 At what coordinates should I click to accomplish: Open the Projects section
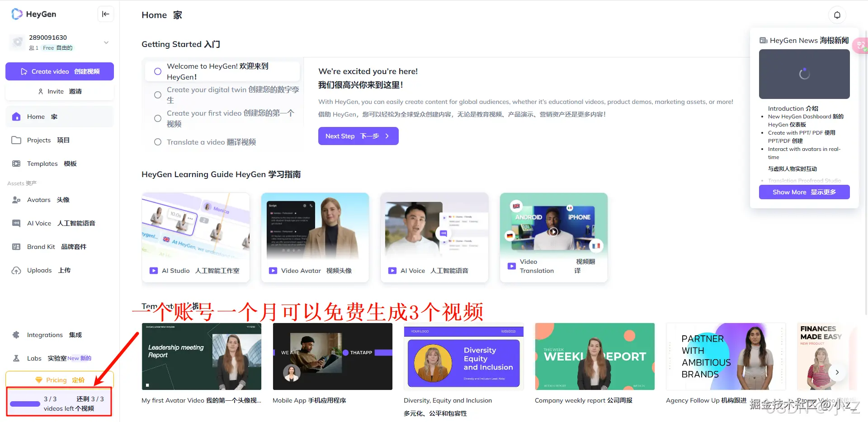pos(38,140)
